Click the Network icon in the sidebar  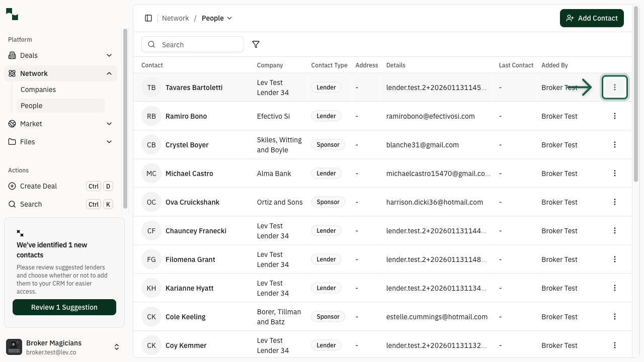pyautogui.click(x=11, y=73)
